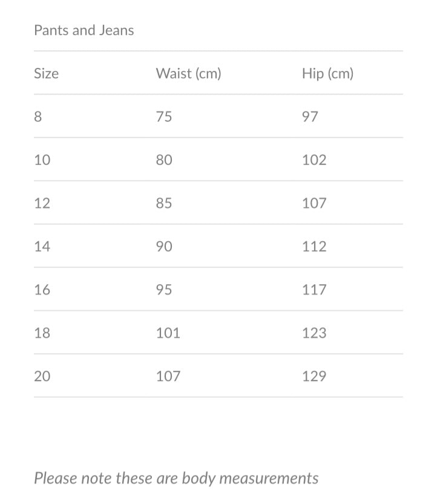Click the Waist (cm) column header
This screenshot has height=504, width=440.
[x=188, y=73]
